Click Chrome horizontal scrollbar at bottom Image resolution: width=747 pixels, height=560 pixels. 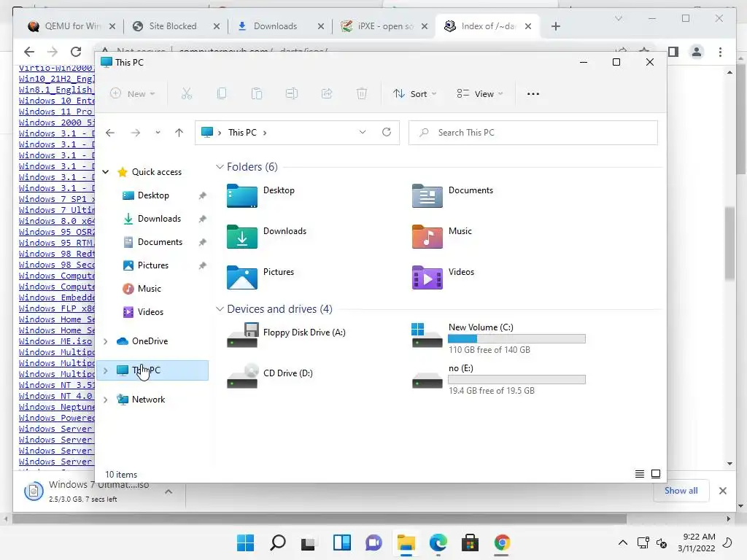320,518
